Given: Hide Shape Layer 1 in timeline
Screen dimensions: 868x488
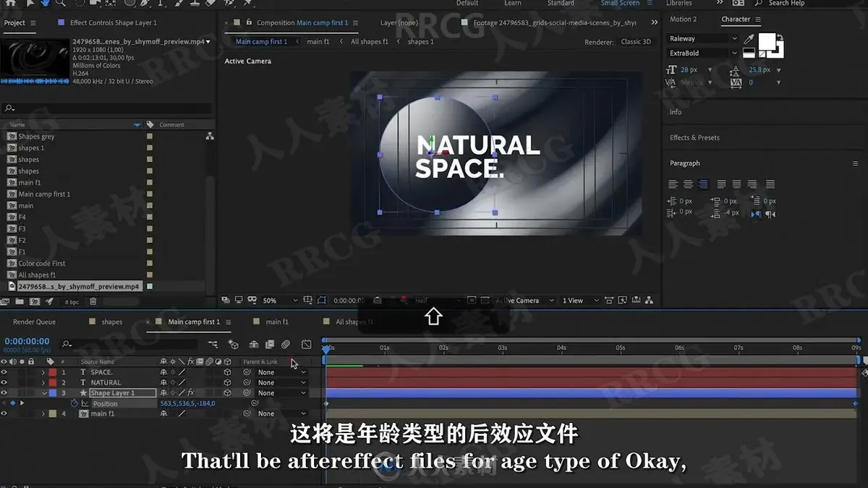Looking at the screenshot, I should (4, 393).
